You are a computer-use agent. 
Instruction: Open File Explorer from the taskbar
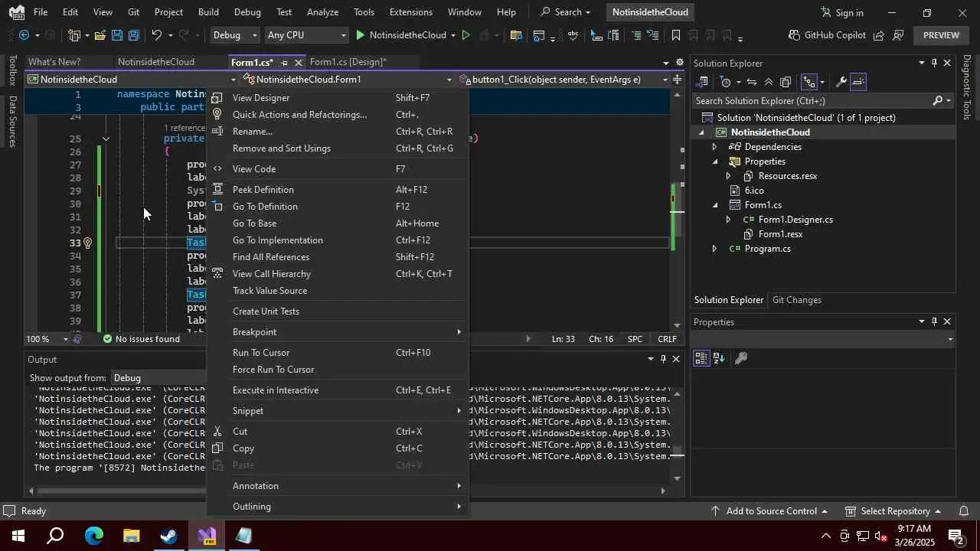(131, 536)
